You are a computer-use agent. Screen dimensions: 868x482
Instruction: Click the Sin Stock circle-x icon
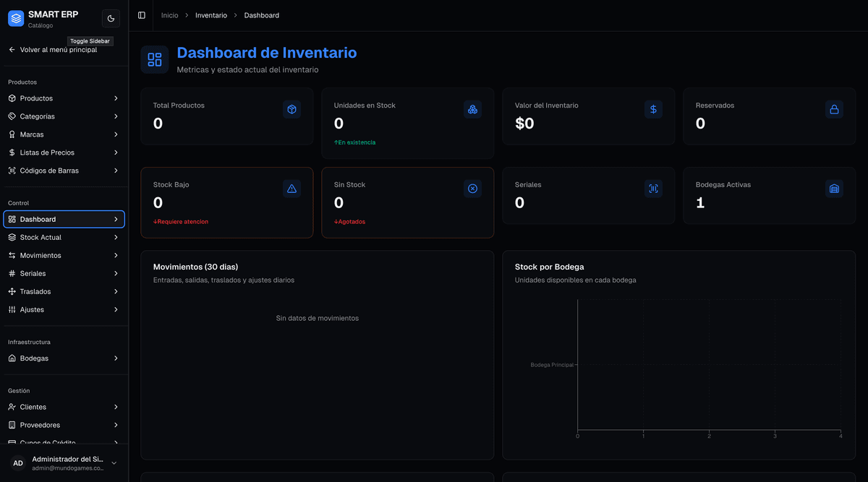[472, 189]
